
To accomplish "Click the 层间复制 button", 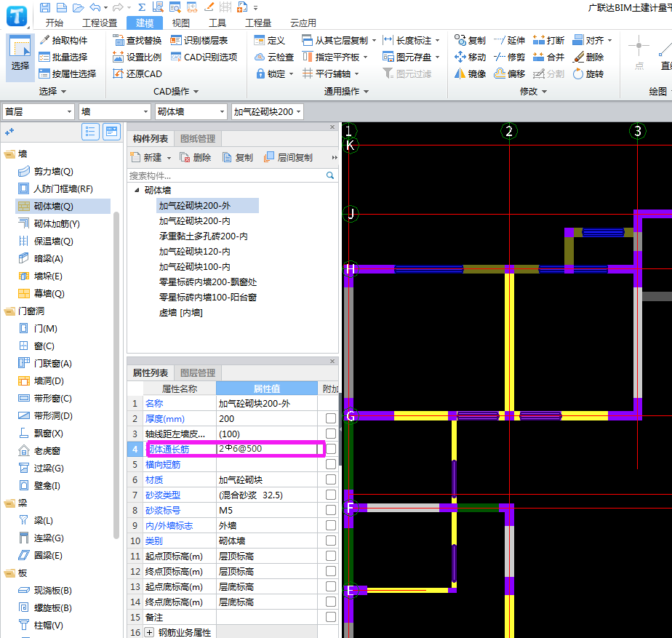I will [x=289, y=158].
